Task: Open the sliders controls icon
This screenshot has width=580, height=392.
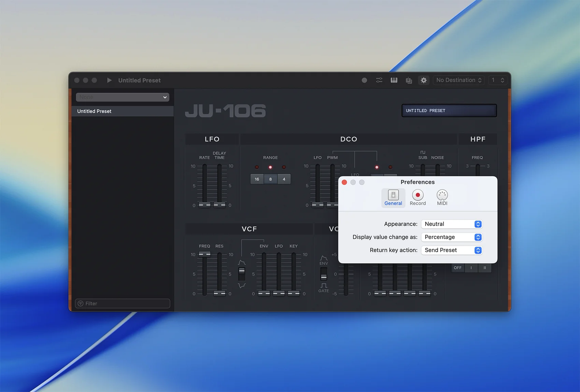Action: point(379,80)
